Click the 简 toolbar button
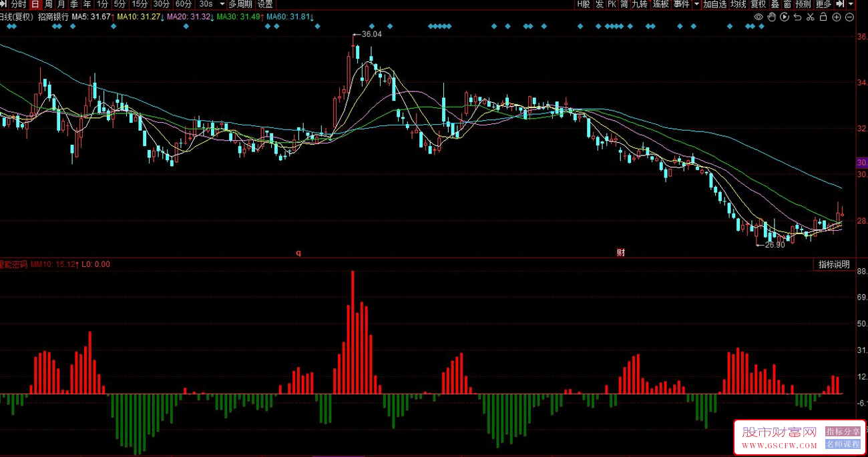Screen dimensions: 868x457 point(624,4)
